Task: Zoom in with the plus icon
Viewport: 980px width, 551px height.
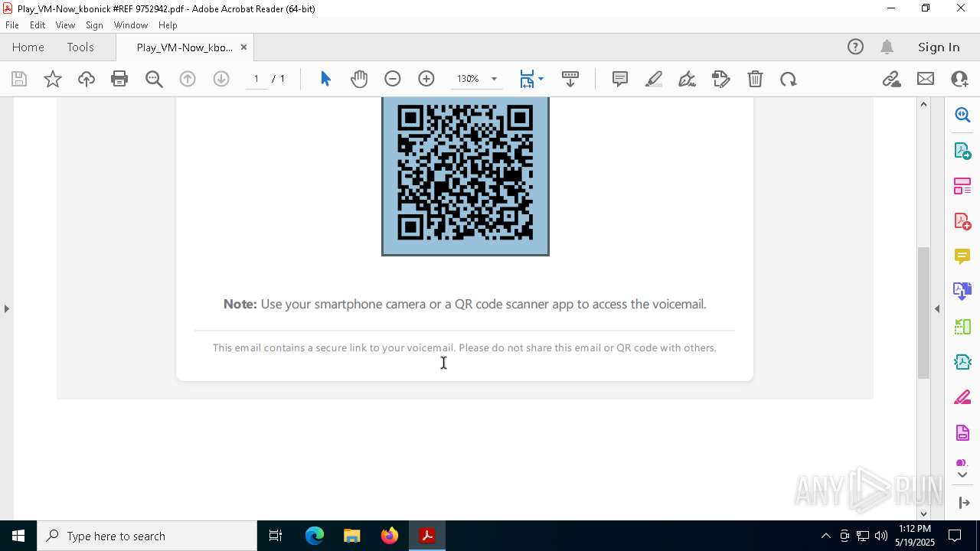Action: (426, 79)
